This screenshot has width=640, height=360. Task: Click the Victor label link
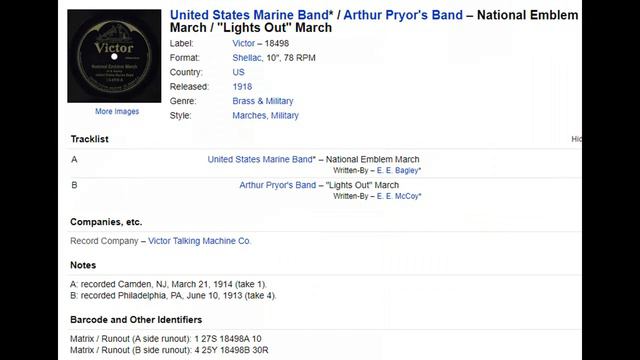tap(244, 43)
